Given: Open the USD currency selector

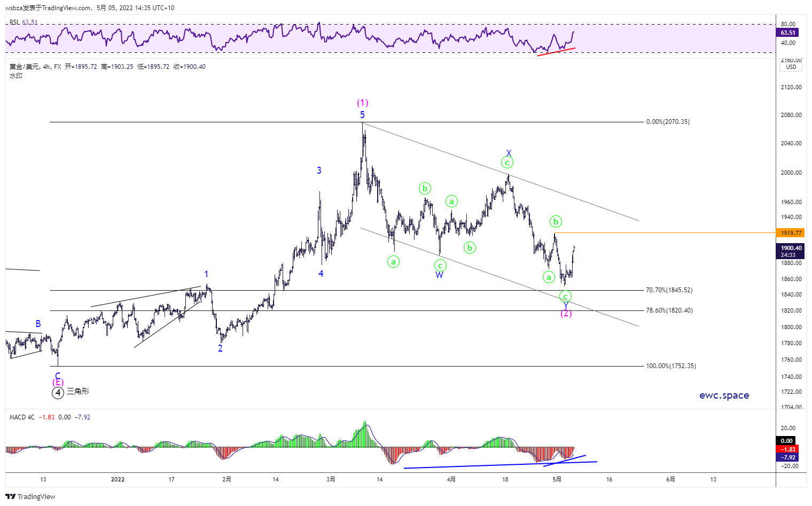Looking at the screenshot, I should [791, 67].
